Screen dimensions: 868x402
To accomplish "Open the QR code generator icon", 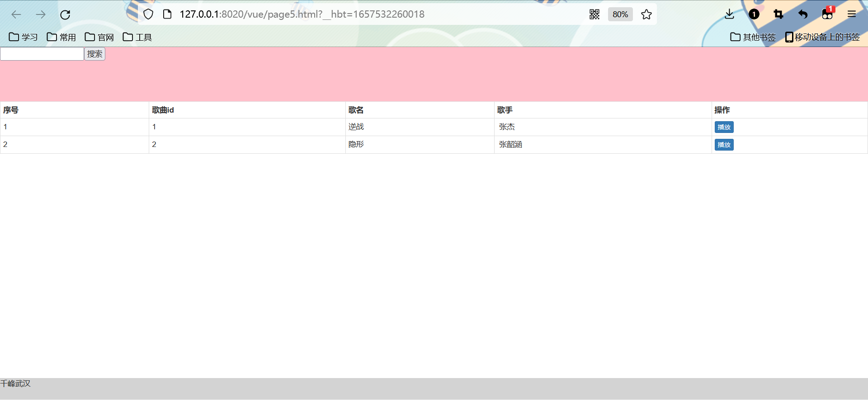I will pos(594,14).
